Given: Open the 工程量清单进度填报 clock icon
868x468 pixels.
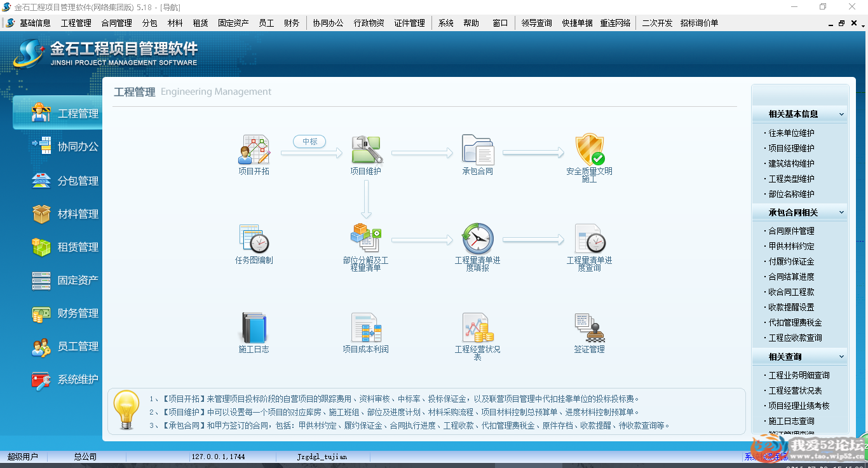Looking at the screenshot, I should [478, 239].
